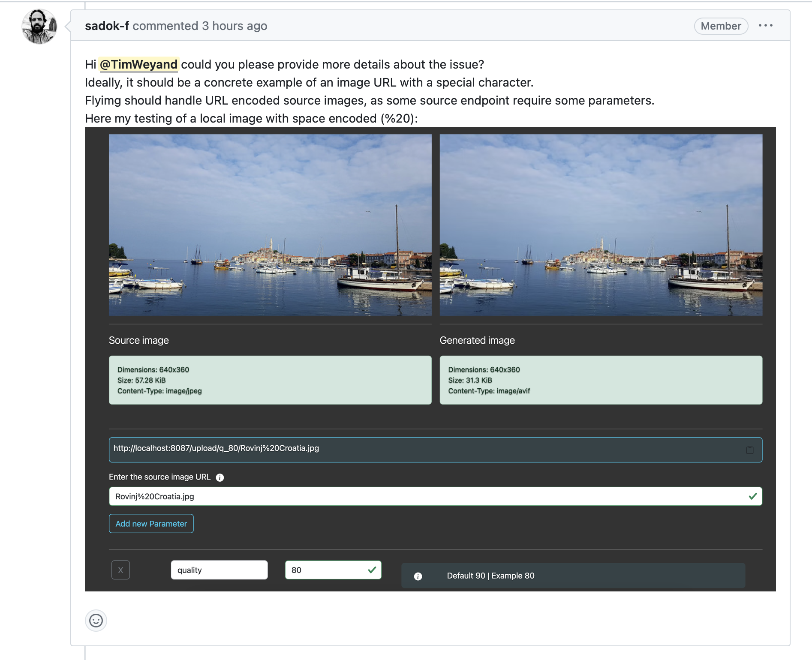The height and width of the screenshot is (660, 812).
Task: Click the sadok-f username link
Action: 107,26
